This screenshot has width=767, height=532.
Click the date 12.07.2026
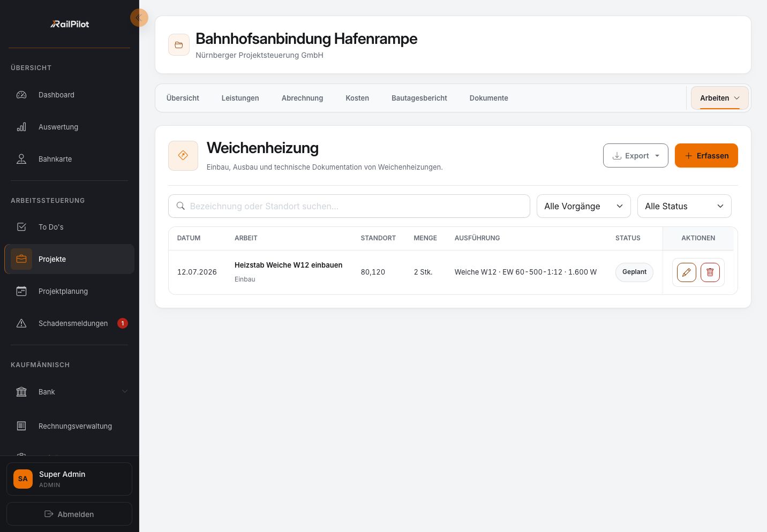tap(197, 272)
